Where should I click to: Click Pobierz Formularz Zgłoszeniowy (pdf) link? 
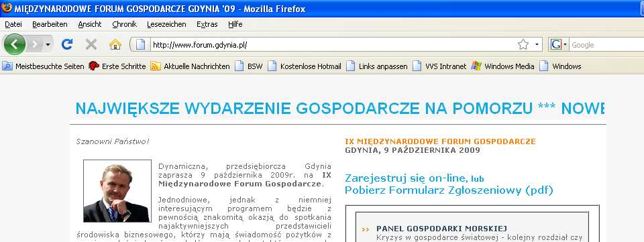(x=449, y=190)
